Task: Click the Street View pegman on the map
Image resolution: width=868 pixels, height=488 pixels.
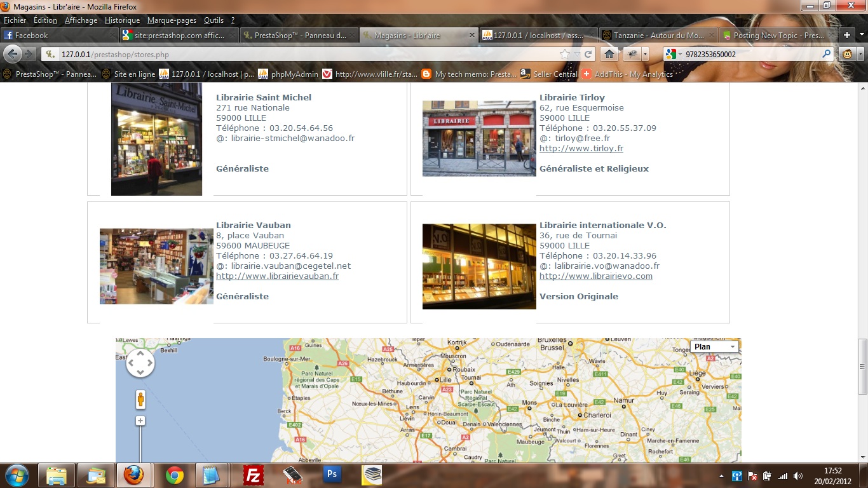Action: coord(140,399)
